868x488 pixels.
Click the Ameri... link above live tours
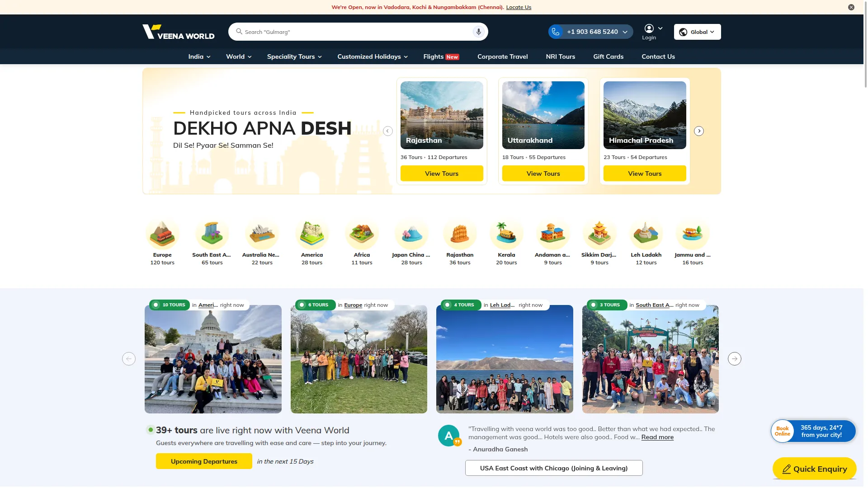click(208, 305)
